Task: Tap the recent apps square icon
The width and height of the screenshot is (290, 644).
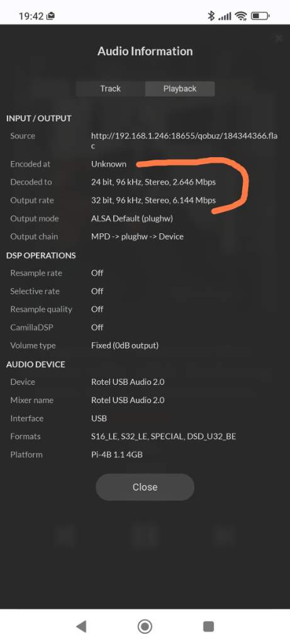Action: pos(209,626)
